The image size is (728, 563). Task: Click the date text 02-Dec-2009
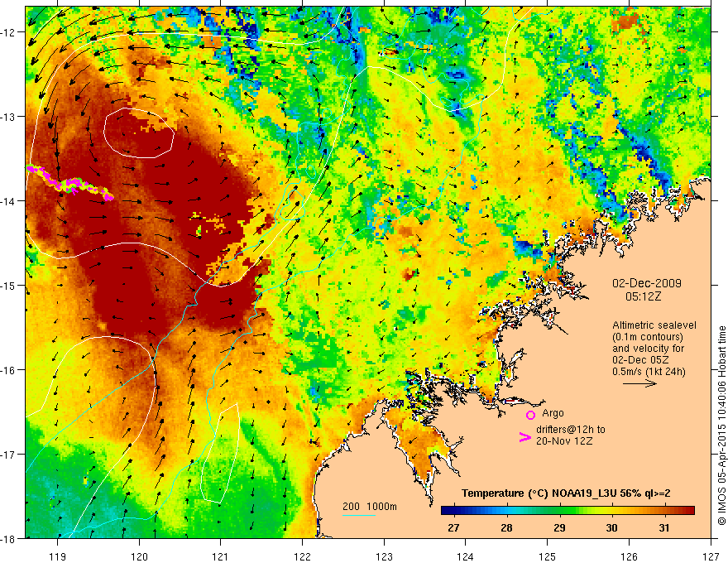[x=647, y=283]
